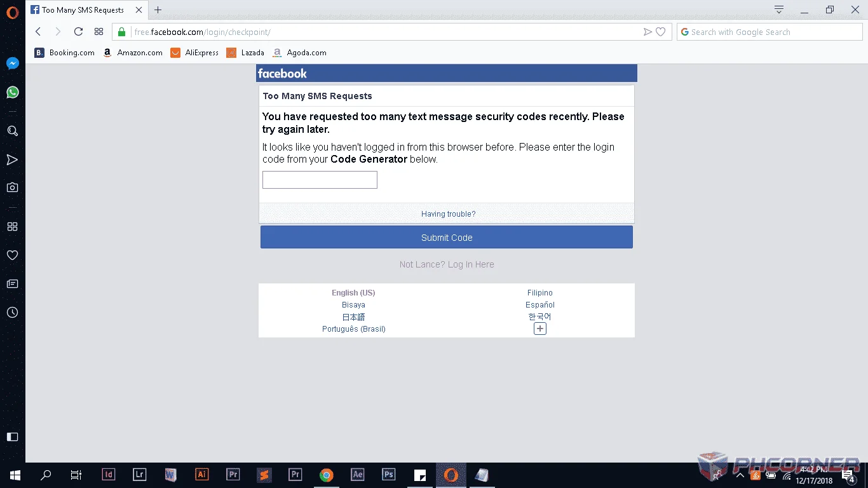Open Speed Dial from the sidebar grid icon
The image size is (868, 488).
click(x=12, y=227)
